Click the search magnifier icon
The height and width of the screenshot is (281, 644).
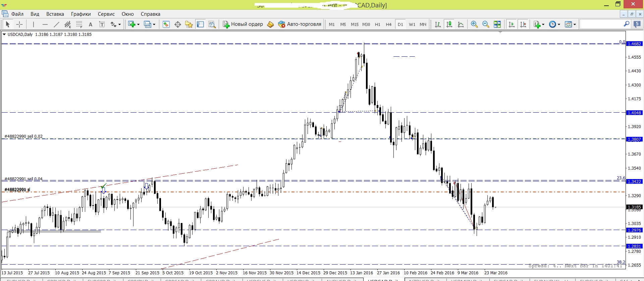coord(626,24)
